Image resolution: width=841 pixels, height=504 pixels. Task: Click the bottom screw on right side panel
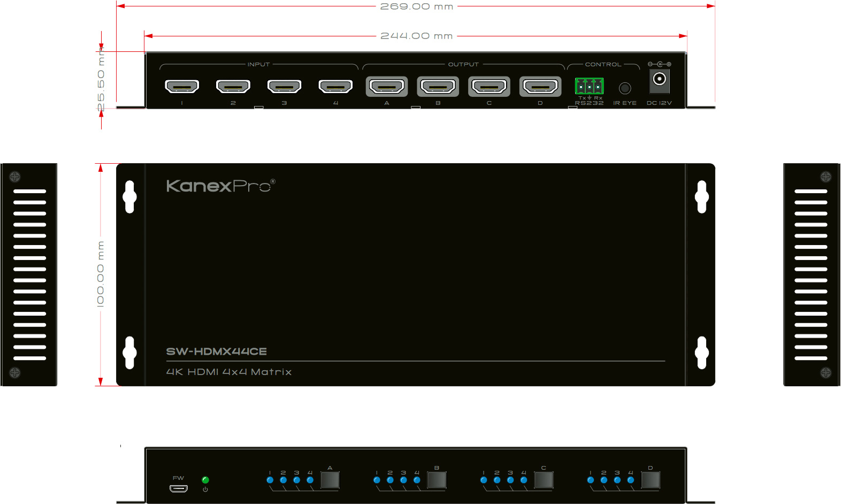click(826, 372)
